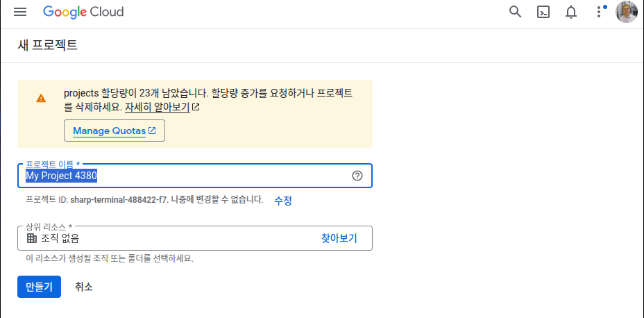Screen dimensions: 644x318
Task: Click the orange warning triangle icon
Action: click(x=41, y=99)
